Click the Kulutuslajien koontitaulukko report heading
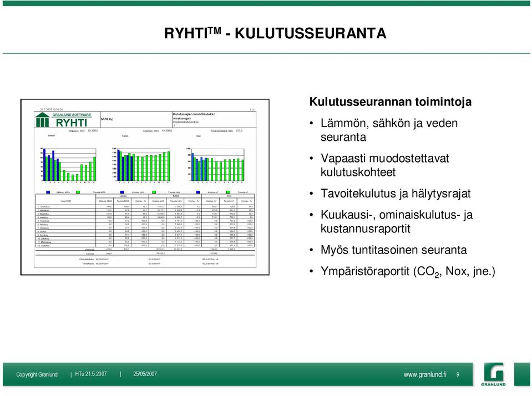Viewport: 532px width, 396px height. pyautogui.click(x=194, y=114)
